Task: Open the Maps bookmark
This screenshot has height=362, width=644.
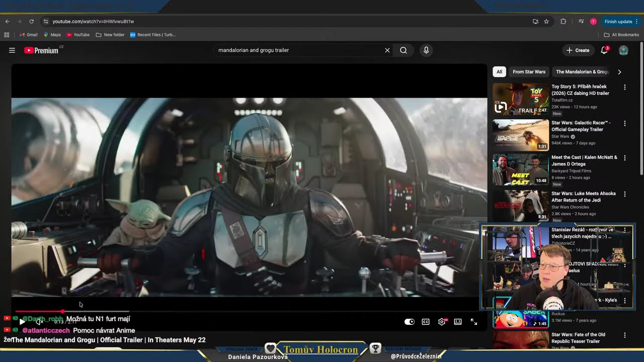Action: 52,35
